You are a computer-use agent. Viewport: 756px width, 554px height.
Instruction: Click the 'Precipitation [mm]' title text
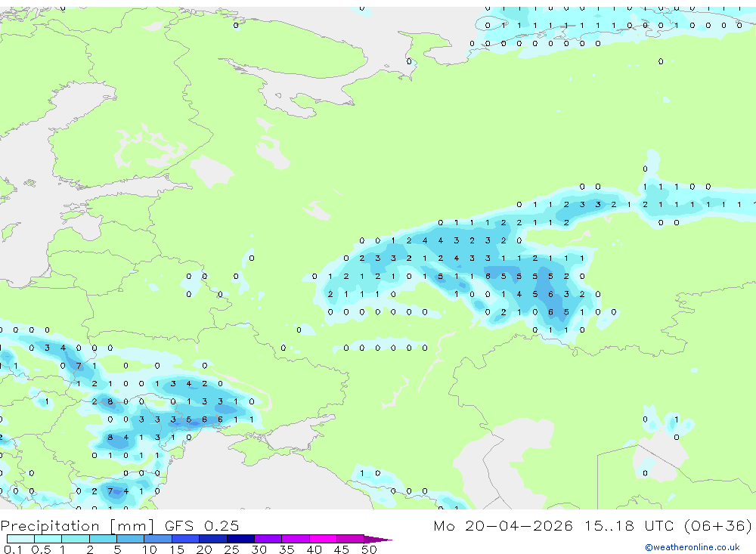77,526
